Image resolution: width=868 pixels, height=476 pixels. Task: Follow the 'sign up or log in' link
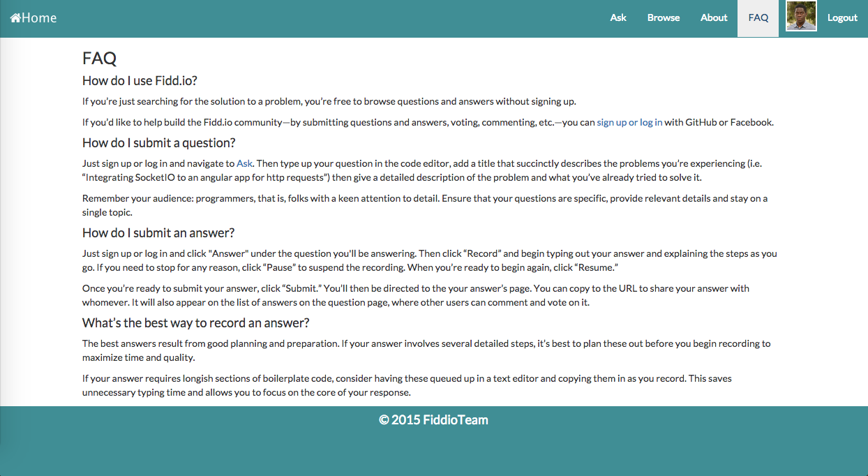[629, 122]
